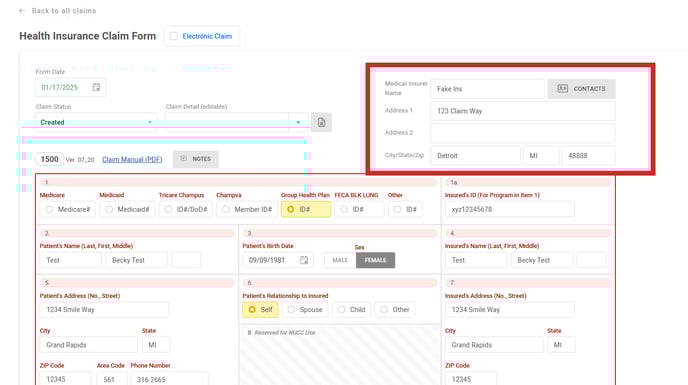Click the Insured's Address street field

pos(509,309)
